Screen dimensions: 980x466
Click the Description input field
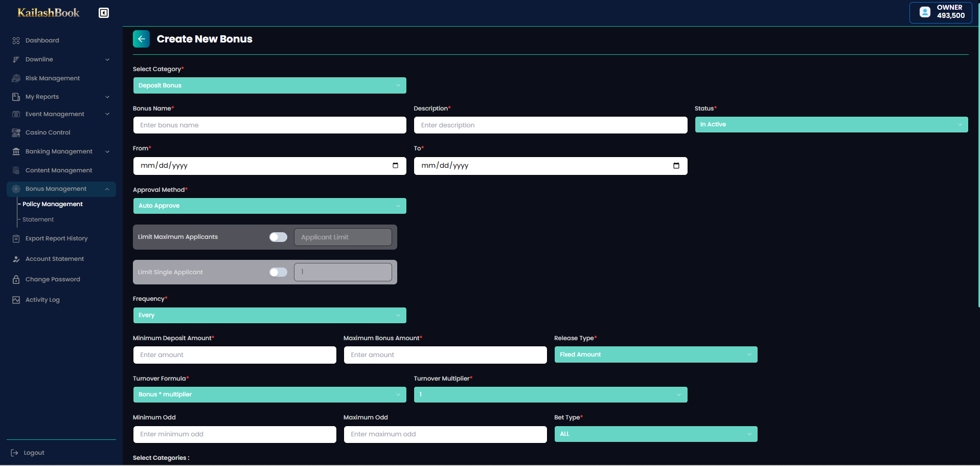tap(551, 125)
